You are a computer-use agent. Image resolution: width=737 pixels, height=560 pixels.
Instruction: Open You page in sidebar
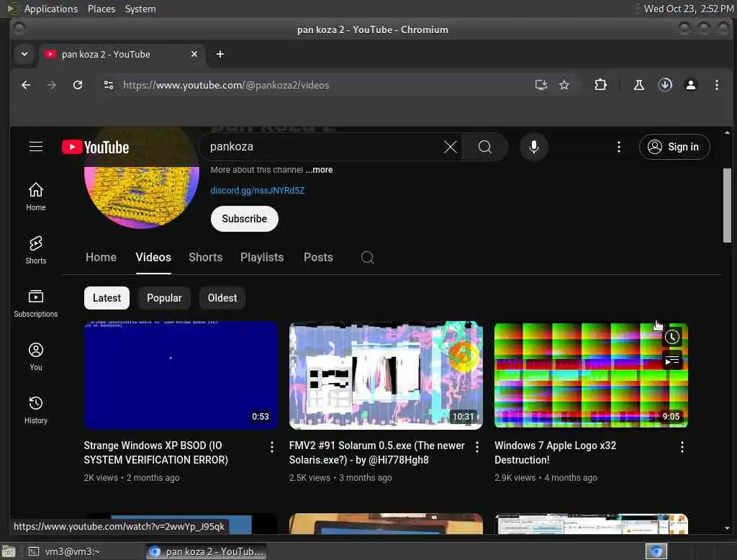36,356
